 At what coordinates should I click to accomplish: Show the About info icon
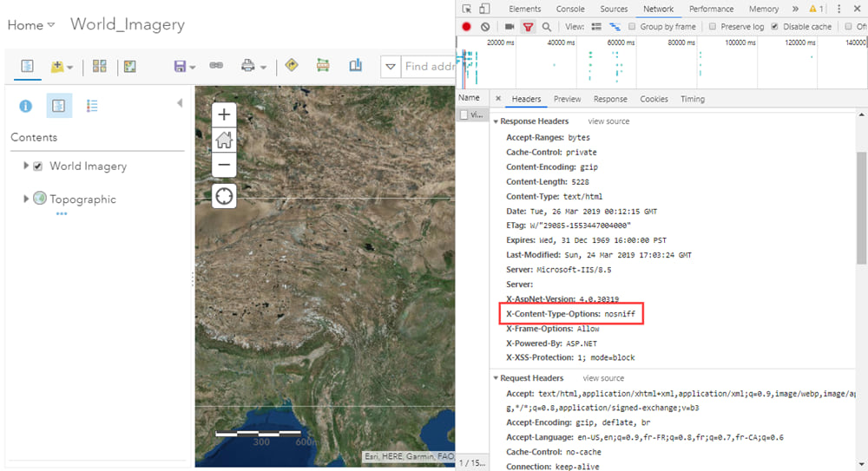(25, 106)
